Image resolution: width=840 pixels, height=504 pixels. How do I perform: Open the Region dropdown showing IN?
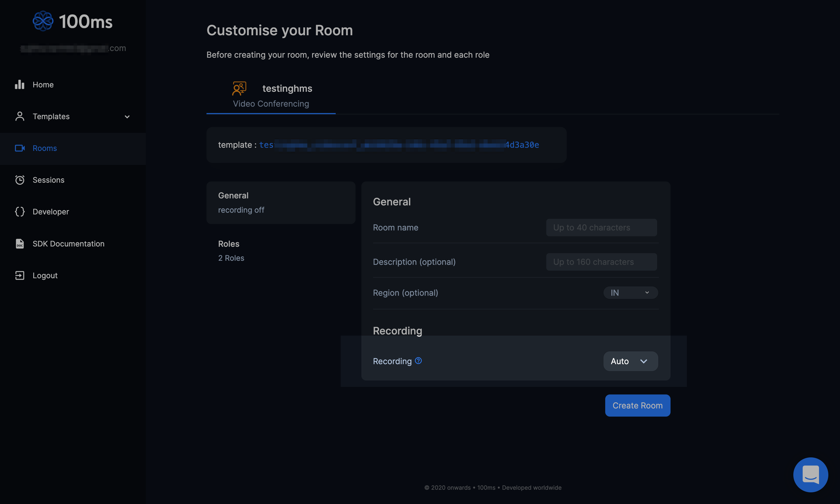(x=630, y=292)
